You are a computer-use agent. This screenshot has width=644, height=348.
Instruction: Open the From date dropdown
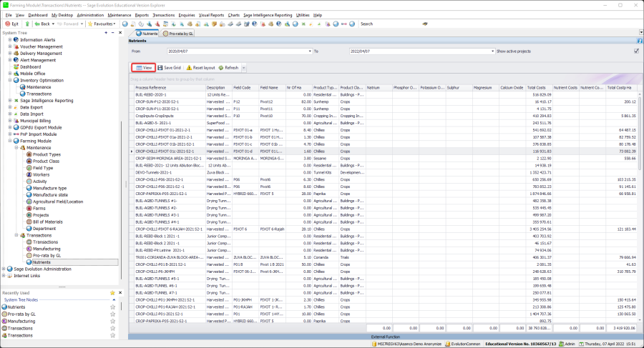[x=310, y=51]
